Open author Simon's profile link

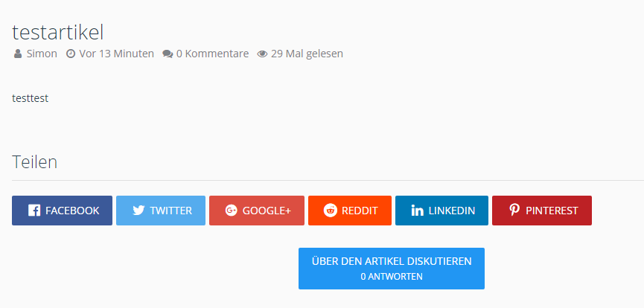(42, 54)
